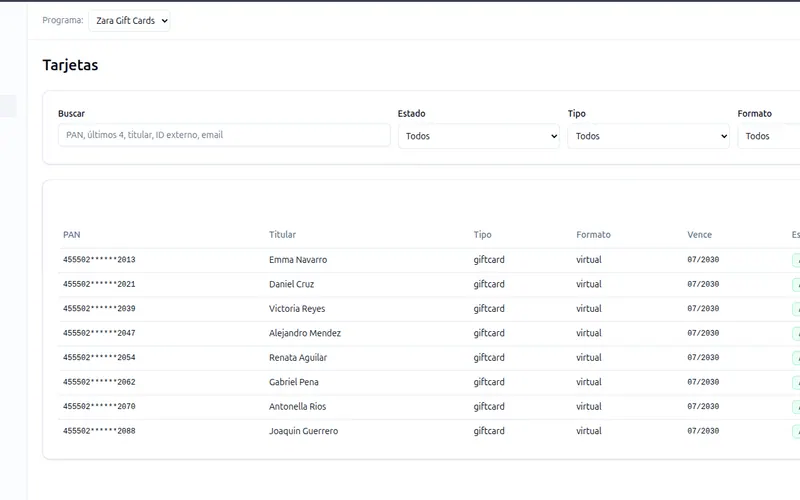Image resolution: width=800 pixels, height=500 pixels.
Task: Click 07/2030 expiry in Emma Navarro row
Action: tap(703, 260)
